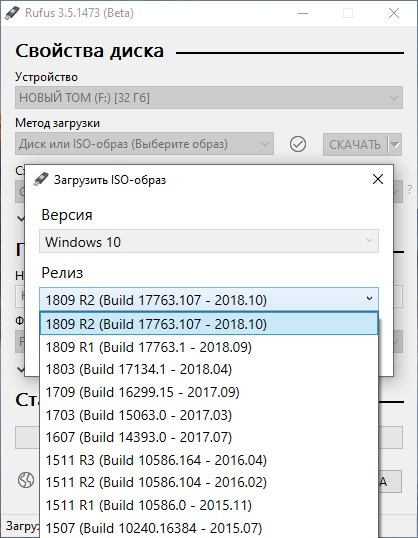This screenshot has height=538, width=418.
Task: Click the checkmark hash verification icon
Action: point(298,144)
